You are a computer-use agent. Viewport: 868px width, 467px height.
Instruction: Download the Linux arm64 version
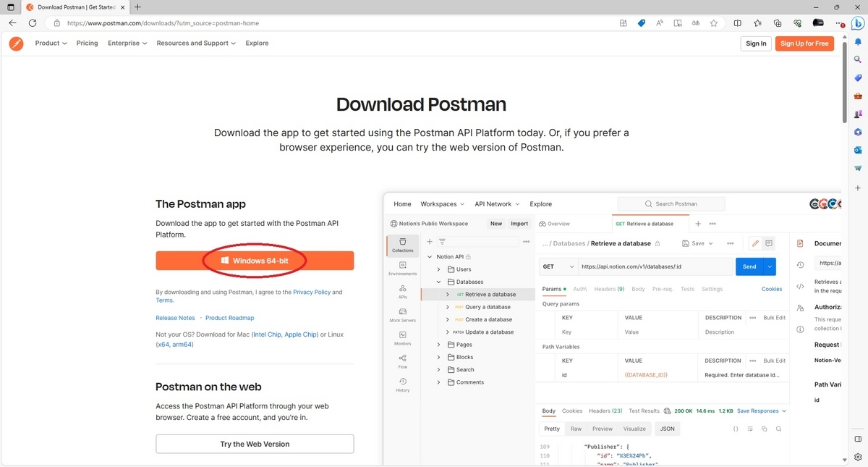tap(183, 345)
